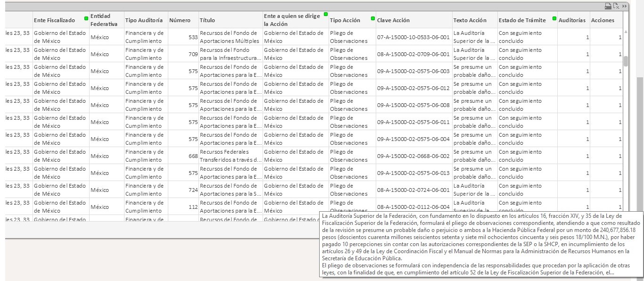Click green indicator on Ente a quien se dirige column
This screenshot has height=281, width=644.
coord(325,14)
